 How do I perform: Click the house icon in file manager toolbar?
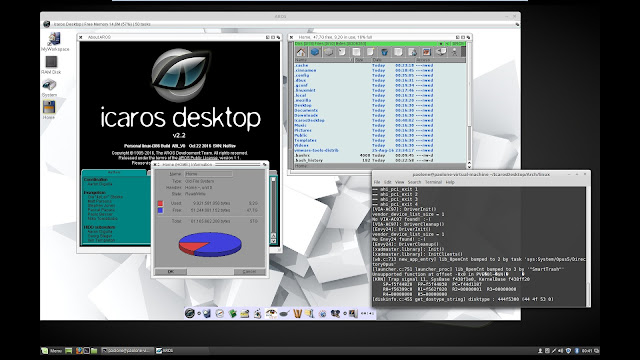click(301, 52)
